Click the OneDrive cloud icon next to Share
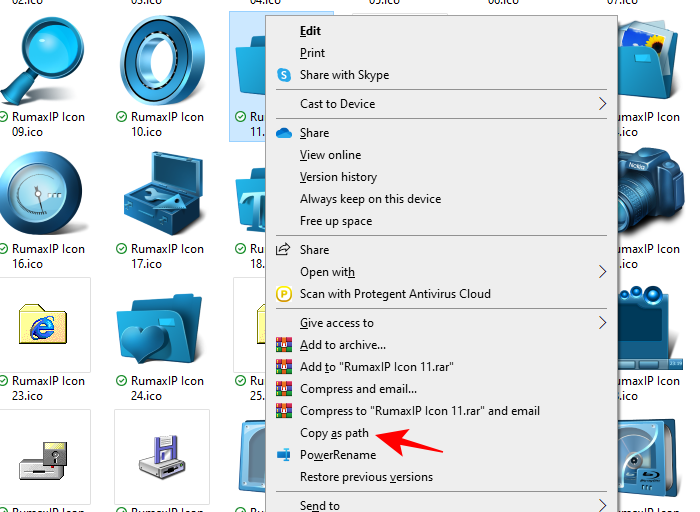Viewport: 700px width, 512px height. [283, 133]
